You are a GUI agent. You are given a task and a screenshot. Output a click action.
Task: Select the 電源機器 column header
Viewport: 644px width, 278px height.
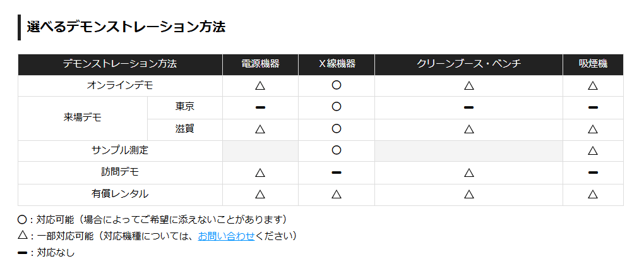click(260, 64)
